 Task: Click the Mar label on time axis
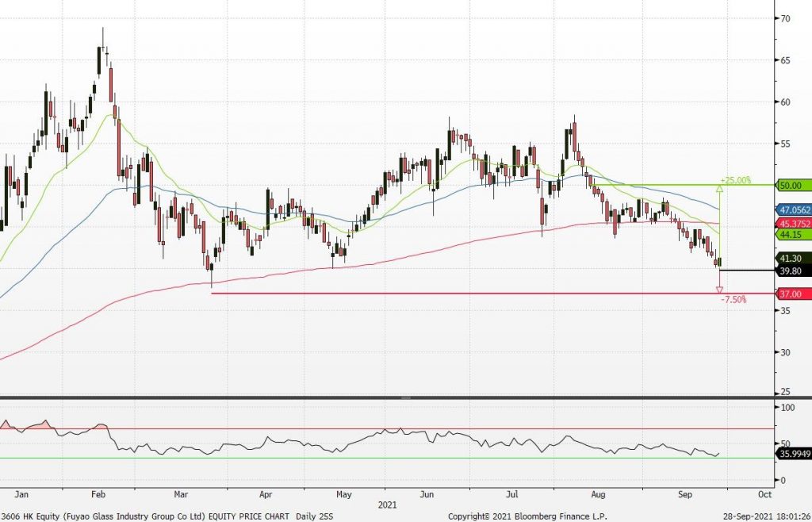pos(181,494)
